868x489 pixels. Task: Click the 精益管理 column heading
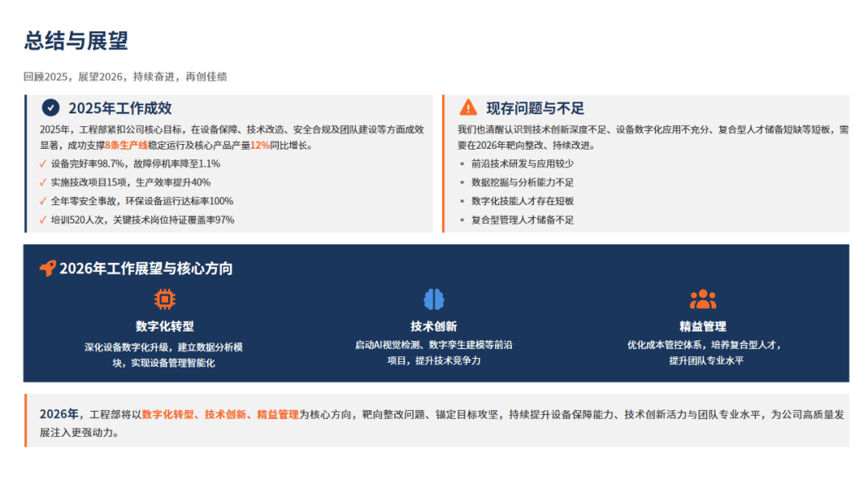click(x=702, y=327)
